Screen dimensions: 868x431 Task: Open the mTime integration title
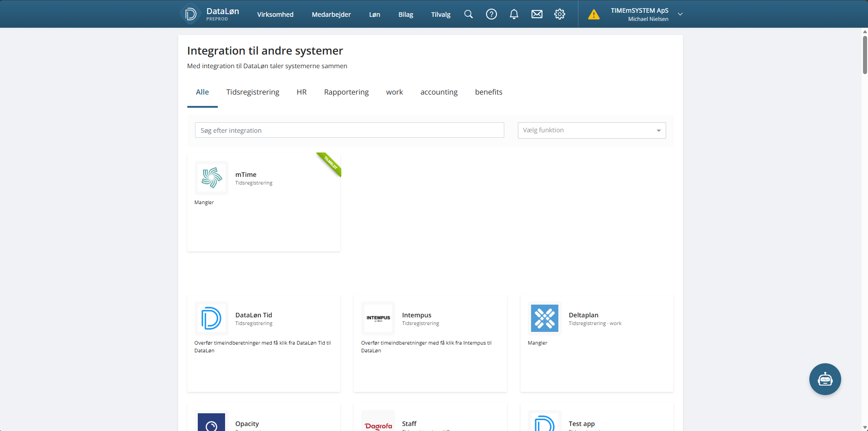pyautogui.click(x=246, y=175)
